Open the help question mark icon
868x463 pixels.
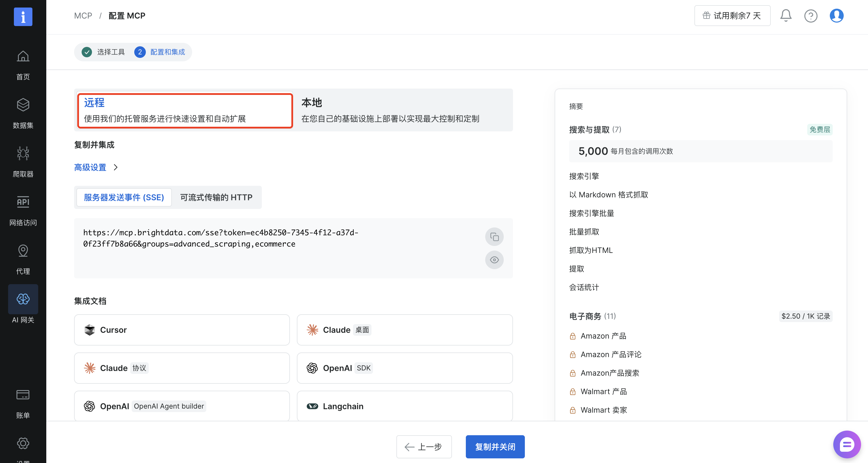810,16
